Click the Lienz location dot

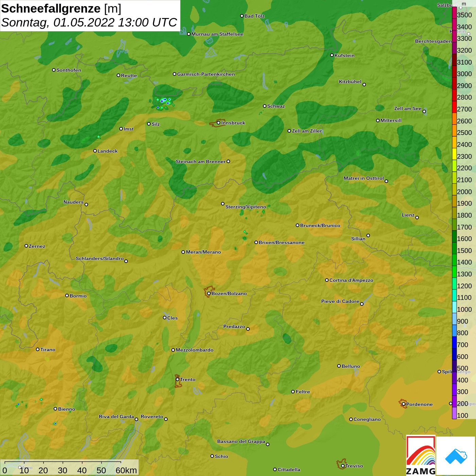pos(417,217)
